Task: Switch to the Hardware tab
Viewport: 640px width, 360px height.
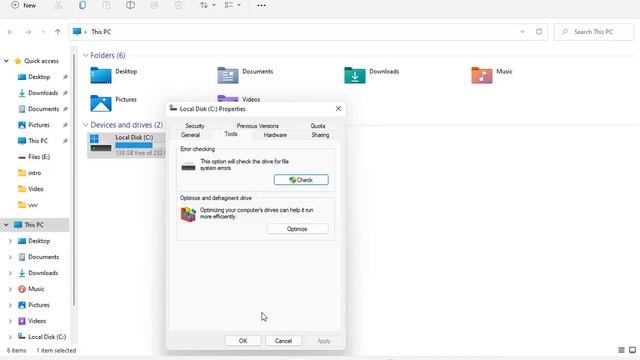Action: (275, 135)
